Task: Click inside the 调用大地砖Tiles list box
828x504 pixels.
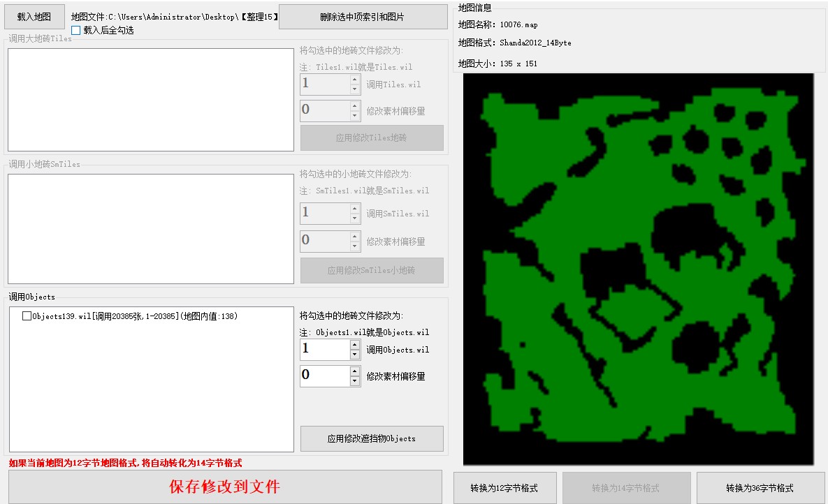Action: point(151,100)
